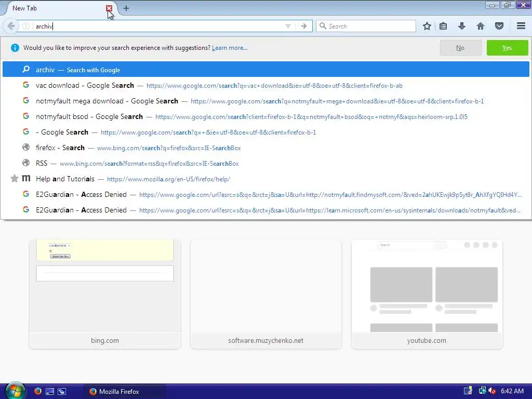Select archiv Search with Google suggestion
This screenshot has height=399, width=532.
click(x=265, y=70)
